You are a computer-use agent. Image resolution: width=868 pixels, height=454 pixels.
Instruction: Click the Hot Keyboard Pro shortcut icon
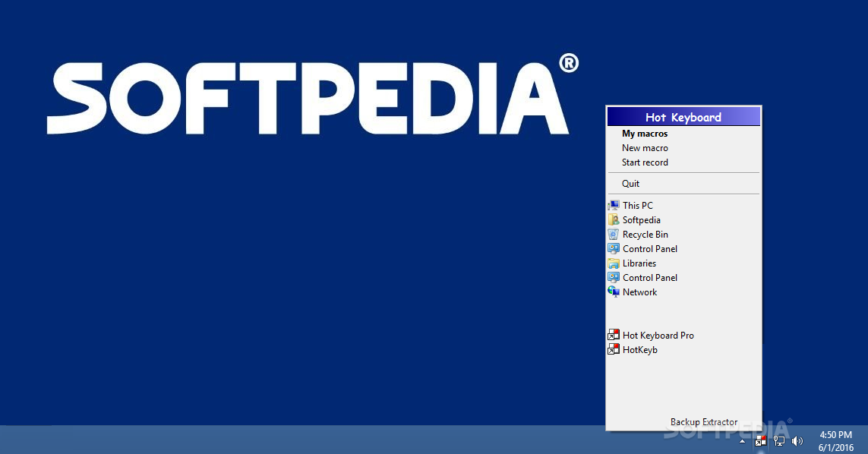tap(614, 335)
